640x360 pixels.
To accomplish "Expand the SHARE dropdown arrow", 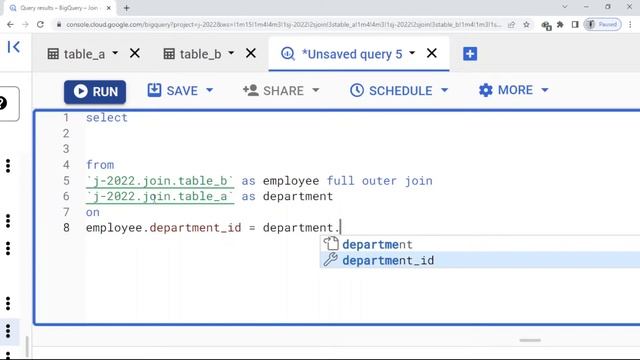I will pyautogui.click(x=316, y=90).
